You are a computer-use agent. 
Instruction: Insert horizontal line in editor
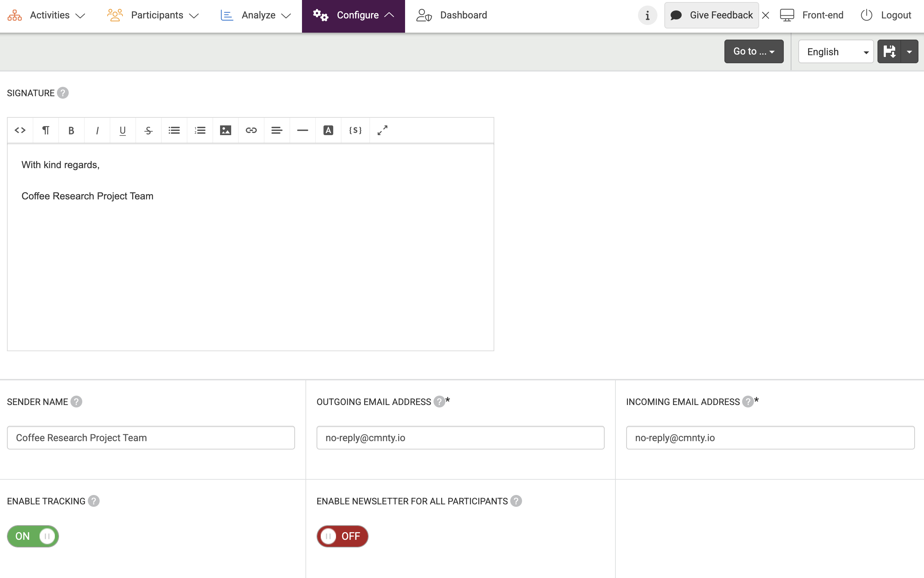pyautogui.click(x=303, y=130)
